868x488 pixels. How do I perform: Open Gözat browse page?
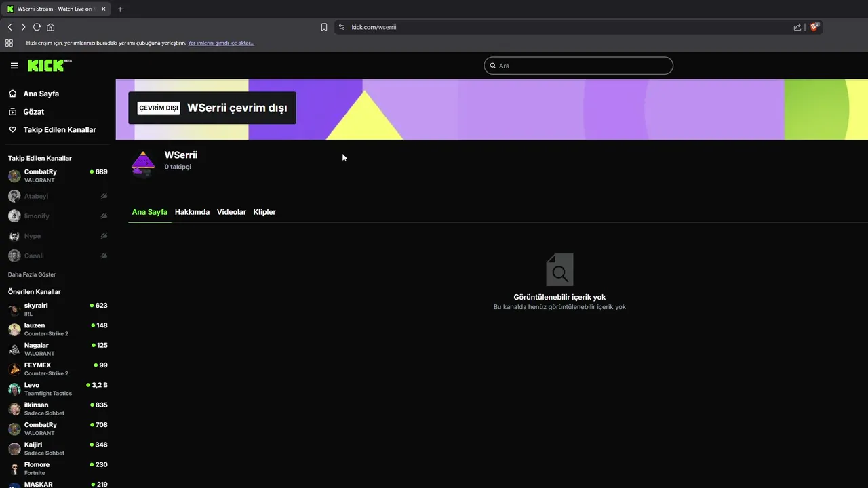[x=34, y=112]
